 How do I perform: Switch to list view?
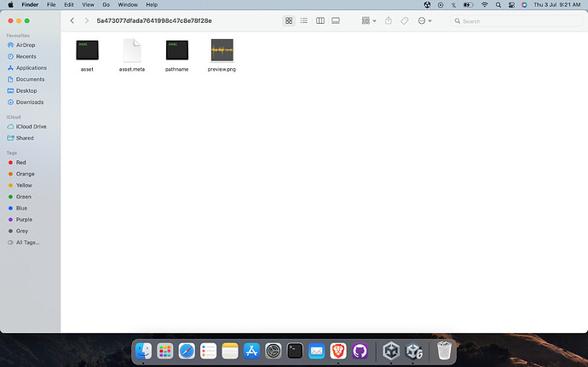[x=303, y=20]
